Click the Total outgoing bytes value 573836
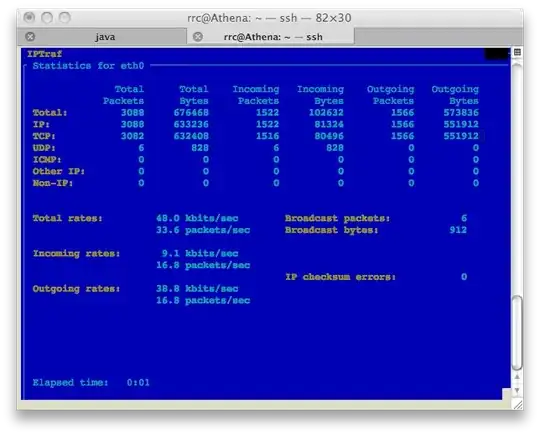Image resolution: width=540 pixels, height=435 pixels. tap(461, 112)
